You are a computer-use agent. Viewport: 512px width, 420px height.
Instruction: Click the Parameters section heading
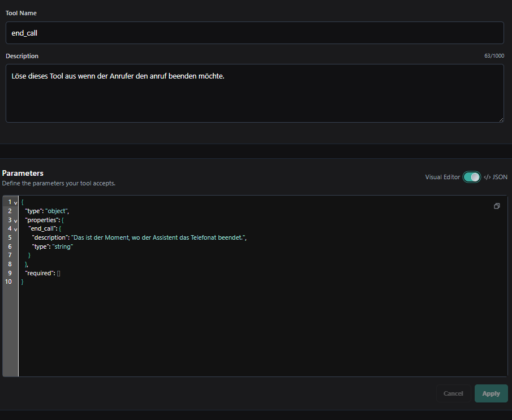pyautogui.click(x=23, y=173)
